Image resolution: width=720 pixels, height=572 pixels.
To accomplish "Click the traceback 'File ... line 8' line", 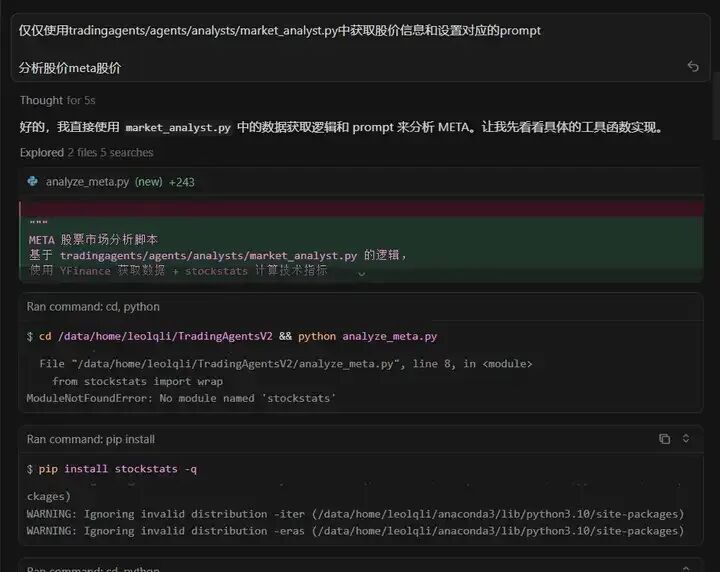I will point(286,364).
